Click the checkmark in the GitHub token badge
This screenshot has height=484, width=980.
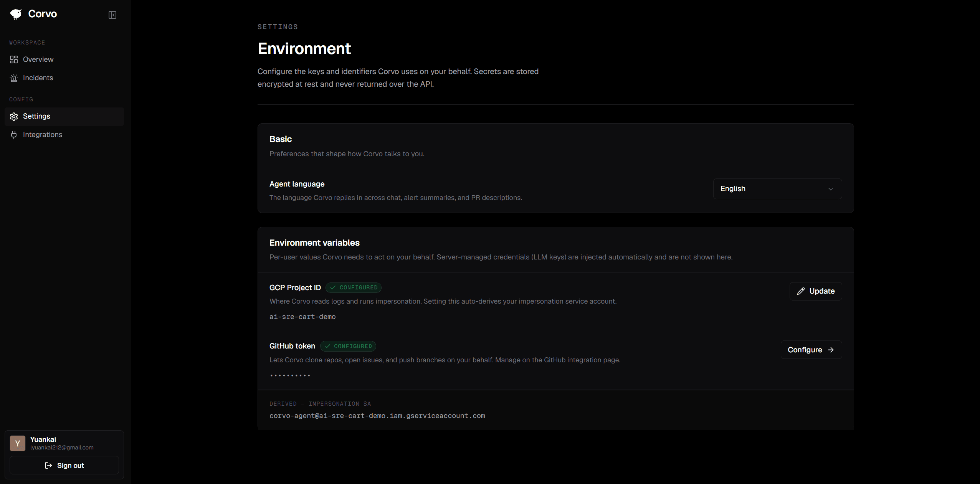[327, 346]
